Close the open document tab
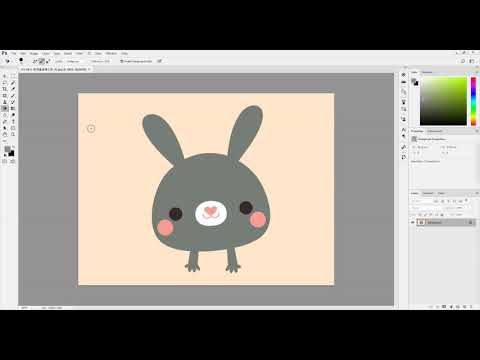480x360 pixels. pyautogui.click(x=89, y=69)
